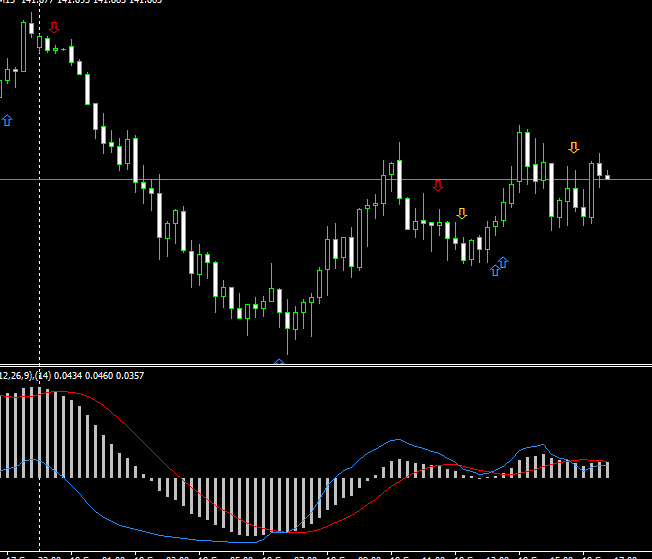Click the divider between chart and indicator window
The image size is (652, 559).
[326, 364]
